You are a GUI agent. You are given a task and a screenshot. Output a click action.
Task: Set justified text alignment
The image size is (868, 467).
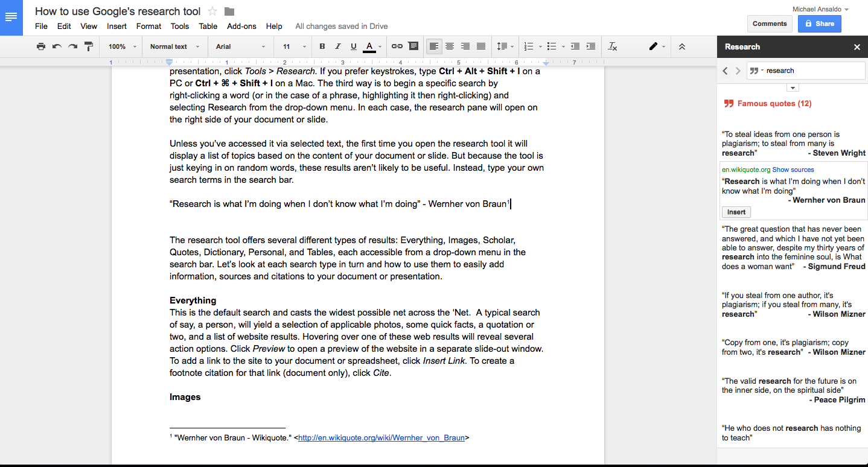[x=481, y=46]
